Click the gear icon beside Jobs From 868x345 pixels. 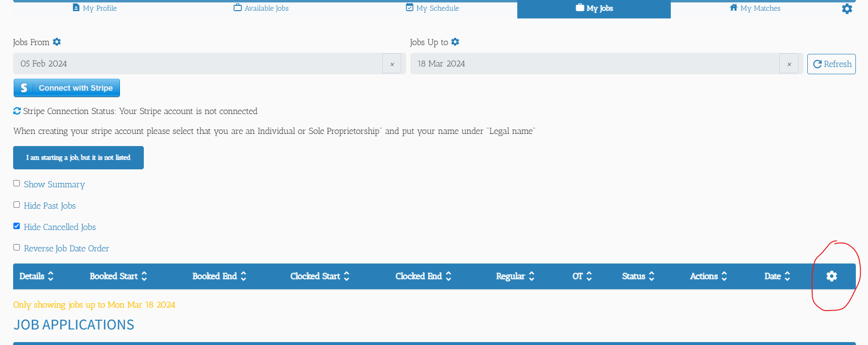tap(57, 42)
